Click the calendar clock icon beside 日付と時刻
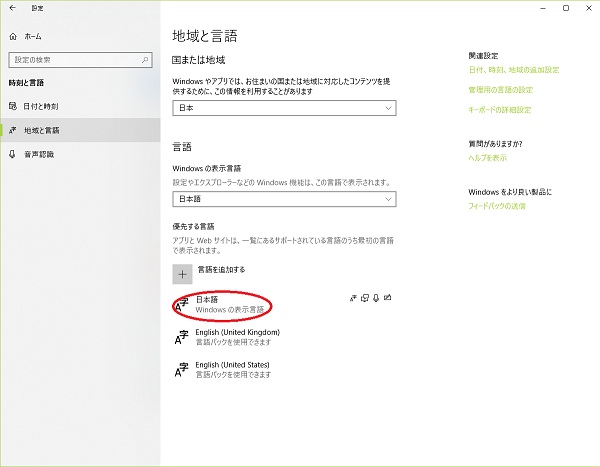Image resolution: width=600 pixels, height=467 pixels. (x=13, y=106)
